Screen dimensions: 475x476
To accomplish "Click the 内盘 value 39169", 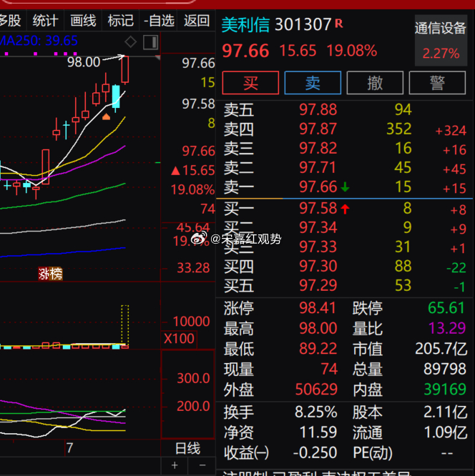I will click(x=445, y=390).
